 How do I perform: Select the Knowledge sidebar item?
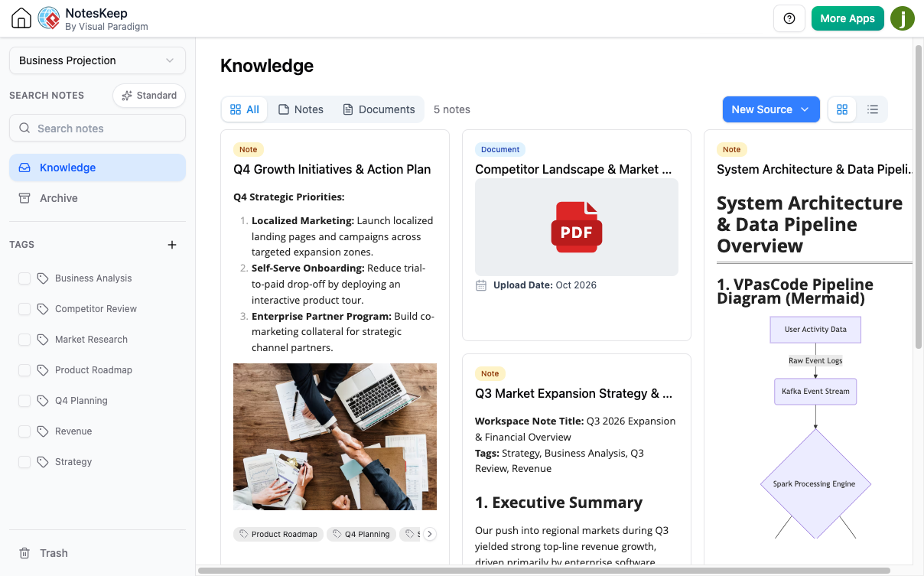pyautogui.click(x=97, y=168)
